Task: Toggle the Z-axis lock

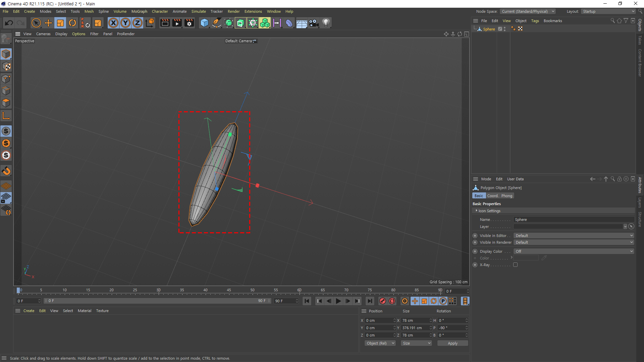Action: [138, 23]
